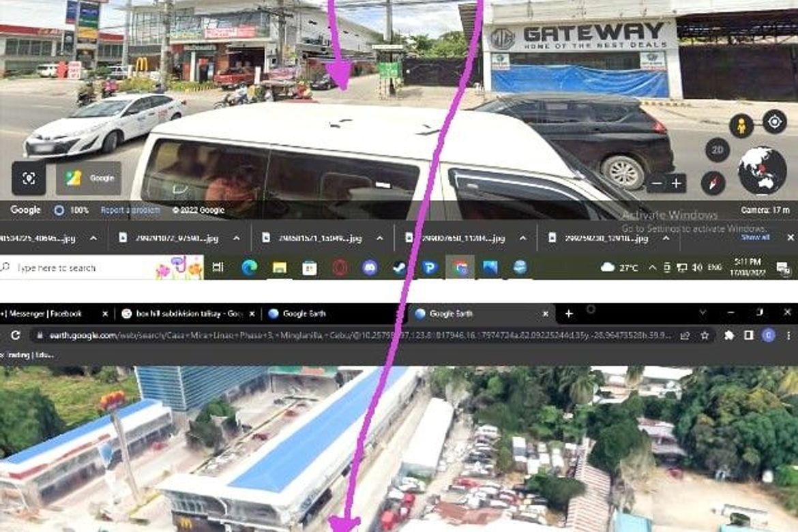The width and height of the screenshot is (798, 532).
Task: Zoom out with the minus button
Action: (x=657, y=183)
